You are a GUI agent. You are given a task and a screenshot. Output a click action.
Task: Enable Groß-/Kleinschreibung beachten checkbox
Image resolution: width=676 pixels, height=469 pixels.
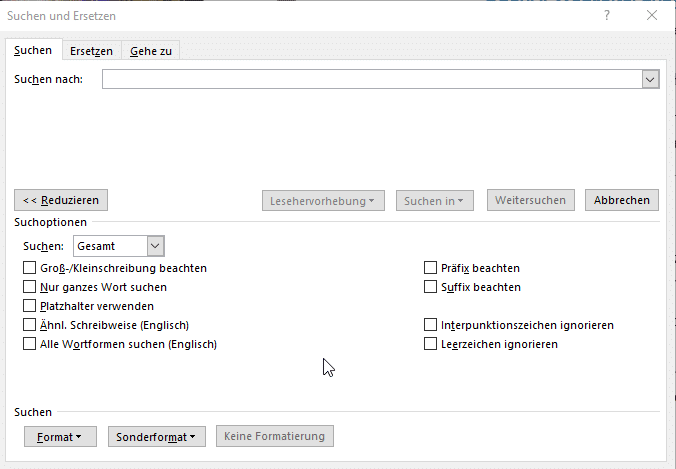click(x=29, y=268)
